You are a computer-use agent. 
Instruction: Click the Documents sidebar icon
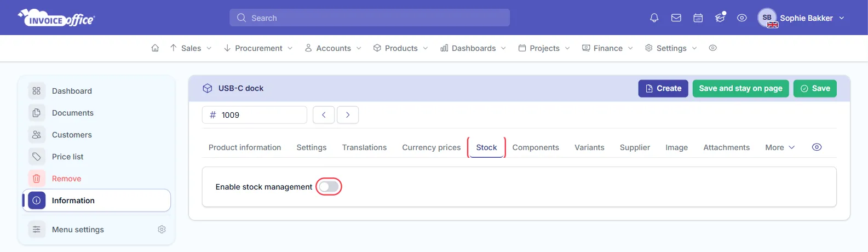pyautogui.click(x=37, y=113)
